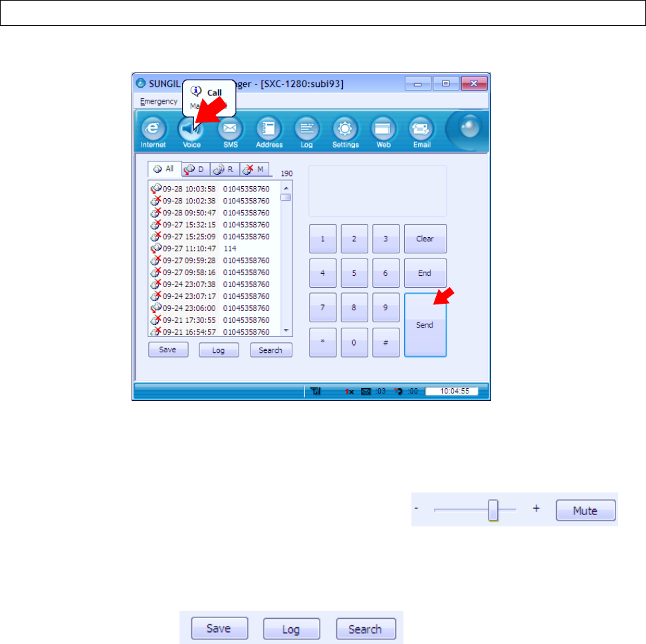Click the 1x network status indicator
The image size is (646, 644).
(350, 391)
